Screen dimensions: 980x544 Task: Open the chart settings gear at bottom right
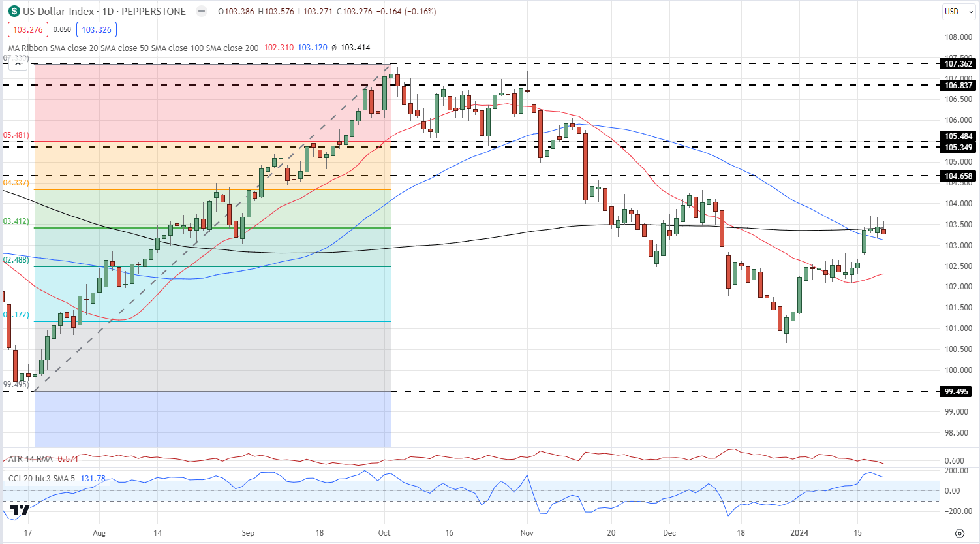point(959,533)
